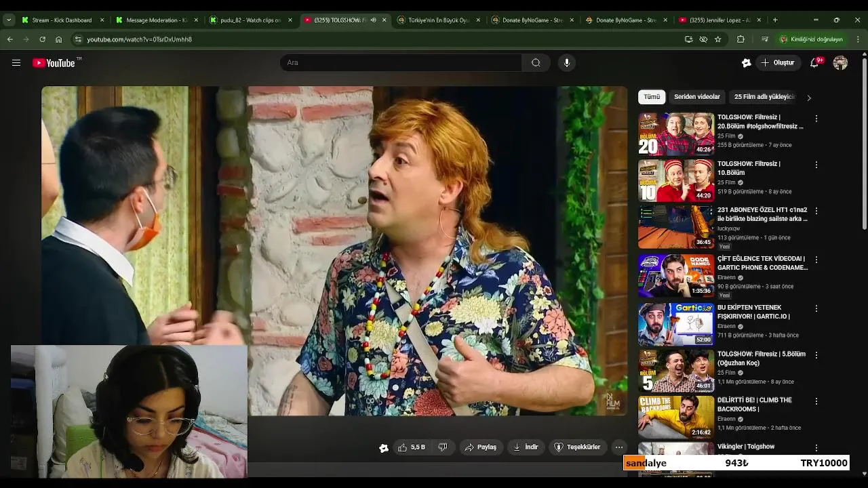The image size is (868, 488).
Task: Switch to the first Donate ByNoGame tab
Action: coord(532,20)
